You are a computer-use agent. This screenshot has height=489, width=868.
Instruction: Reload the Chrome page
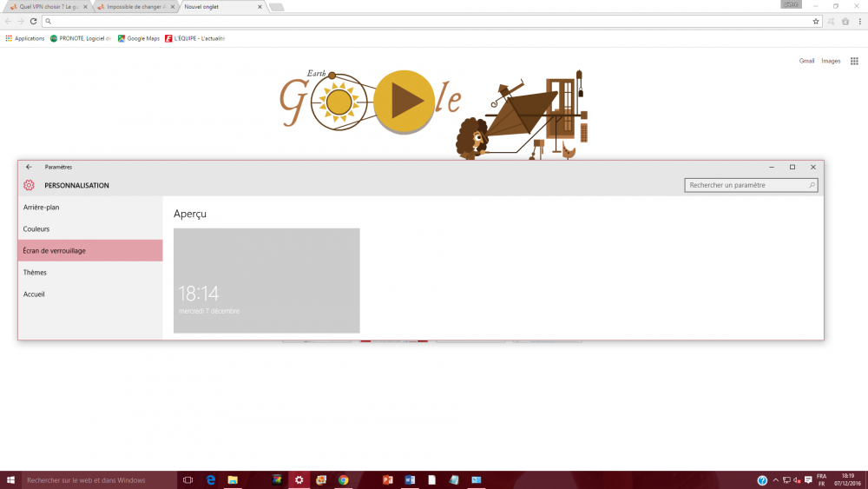click(x=33, y=21)
